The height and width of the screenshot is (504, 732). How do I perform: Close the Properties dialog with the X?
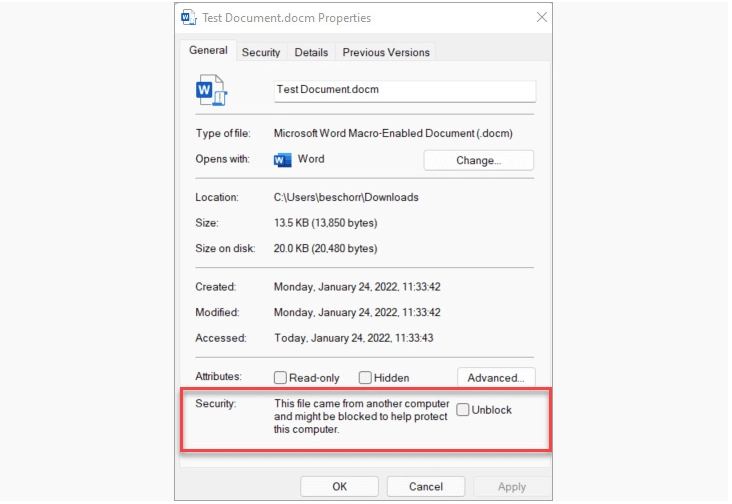coord(542,17)
